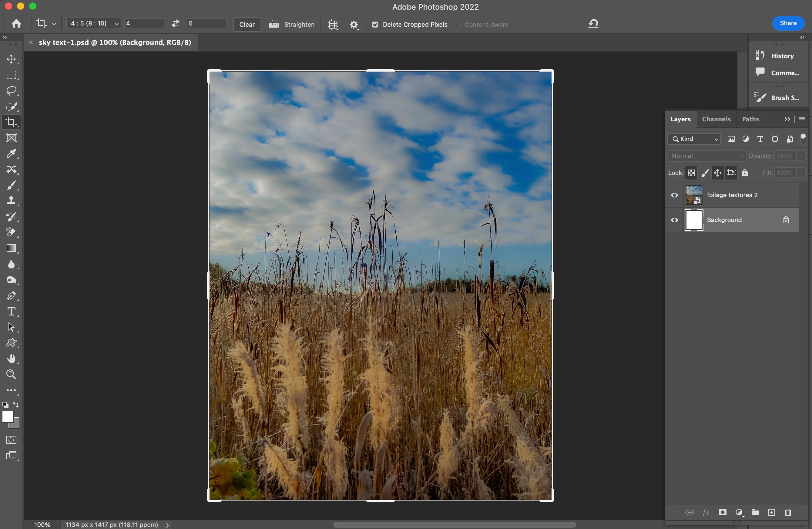Switch to the Paths tab
The image size is (812, 529).
pos(750,119)
